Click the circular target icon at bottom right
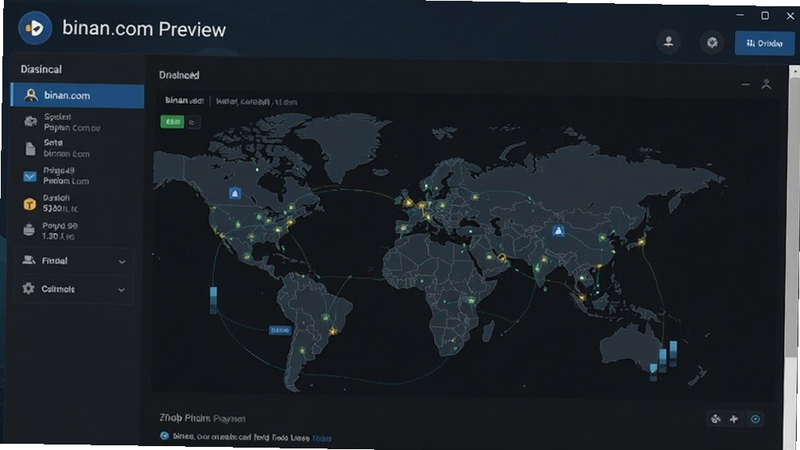Screen dimensions: 800x450 [x=756, y=419]
